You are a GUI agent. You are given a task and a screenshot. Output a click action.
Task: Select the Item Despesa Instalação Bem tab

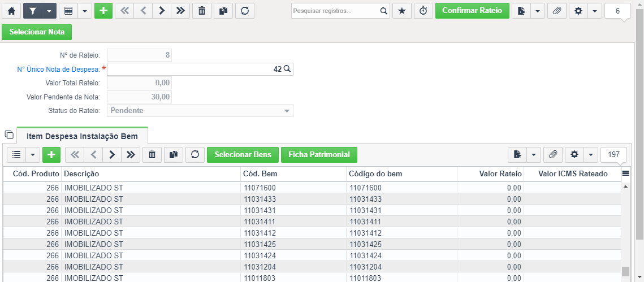[82, 135]
